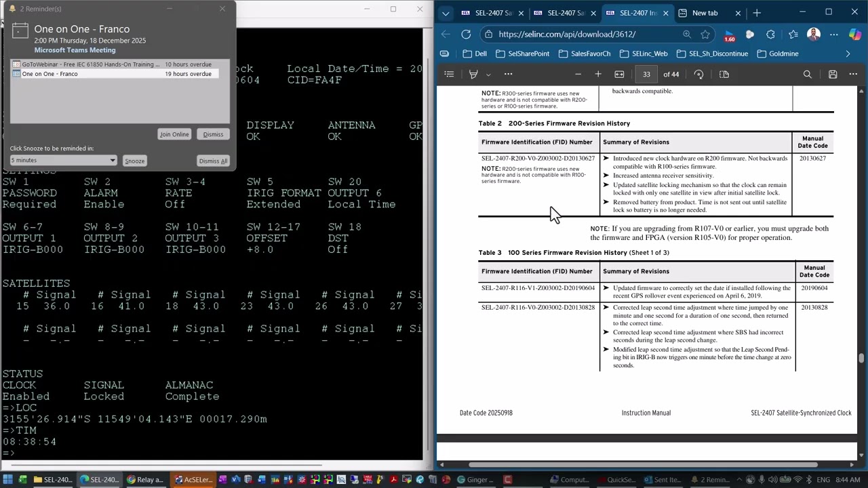Open more PDF toolbar options on right

pos(853,74)
